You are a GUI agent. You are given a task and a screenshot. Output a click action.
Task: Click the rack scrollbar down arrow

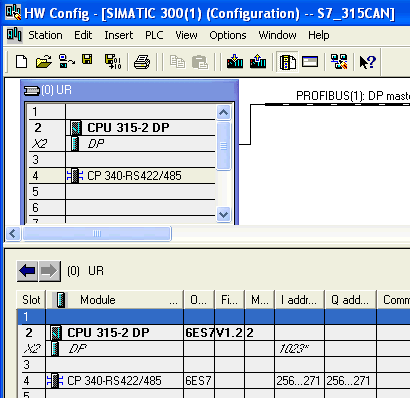coord(223,214)
